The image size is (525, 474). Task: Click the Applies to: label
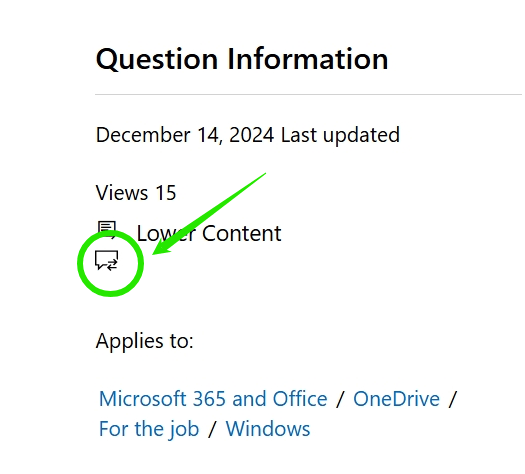click(144, 341)
